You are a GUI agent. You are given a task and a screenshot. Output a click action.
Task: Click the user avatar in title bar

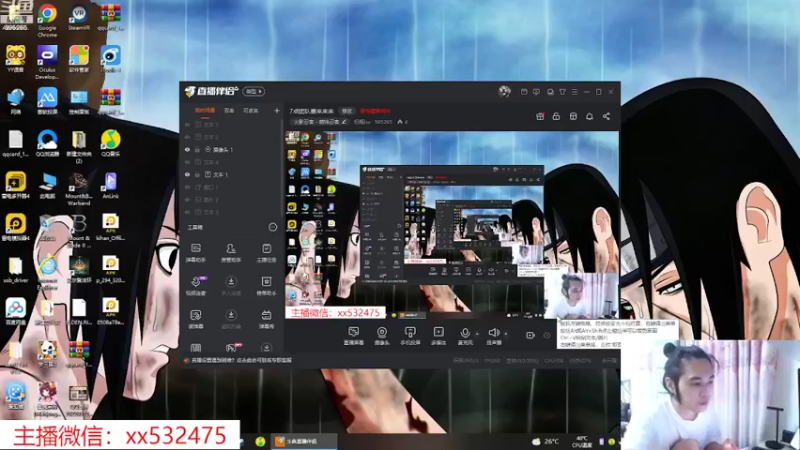point(505,91)
